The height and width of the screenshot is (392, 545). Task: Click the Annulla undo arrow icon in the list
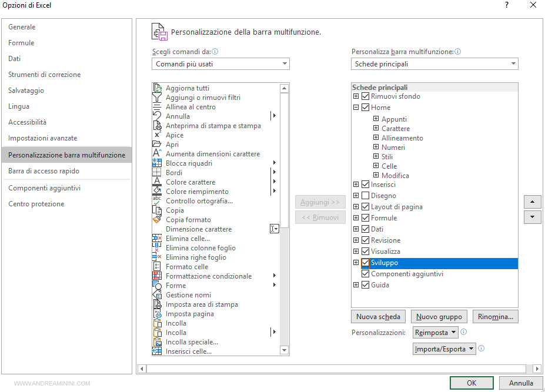click(157, 116)
